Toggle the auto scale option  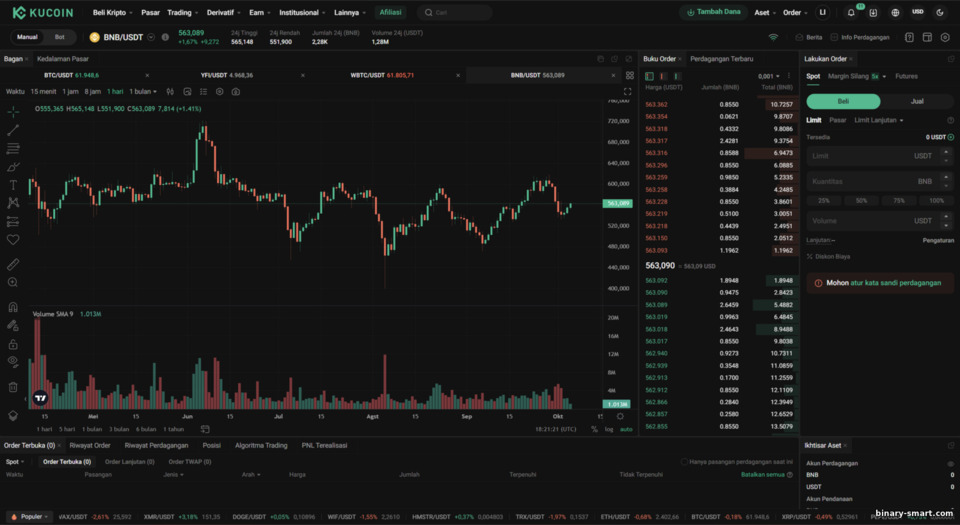click(x=626, y=430)
